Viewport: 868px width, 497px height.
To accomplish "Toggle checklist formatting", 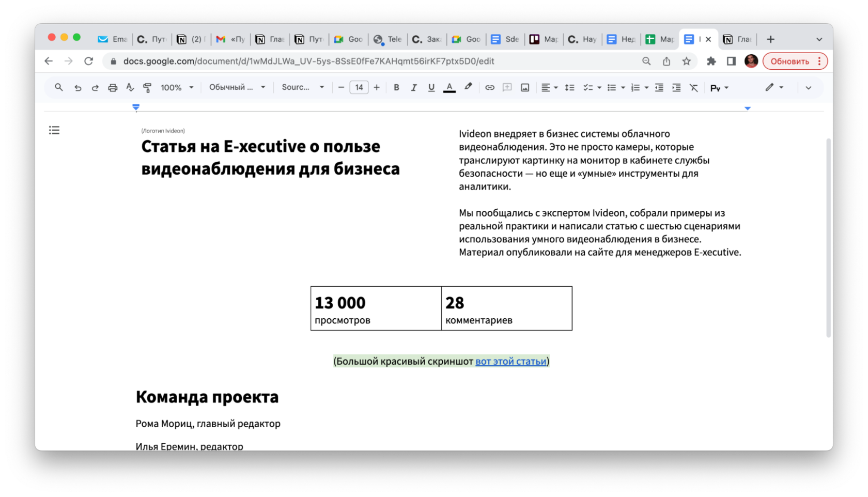I will pyautogui.click(x=588, y=88).
